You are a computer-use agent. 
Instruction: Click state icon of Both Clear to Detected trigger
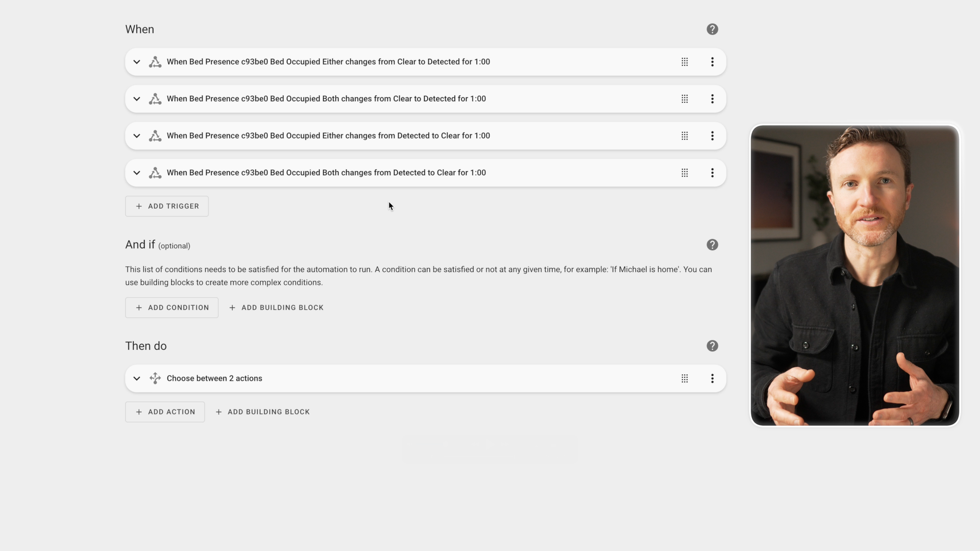coord(155,99)
